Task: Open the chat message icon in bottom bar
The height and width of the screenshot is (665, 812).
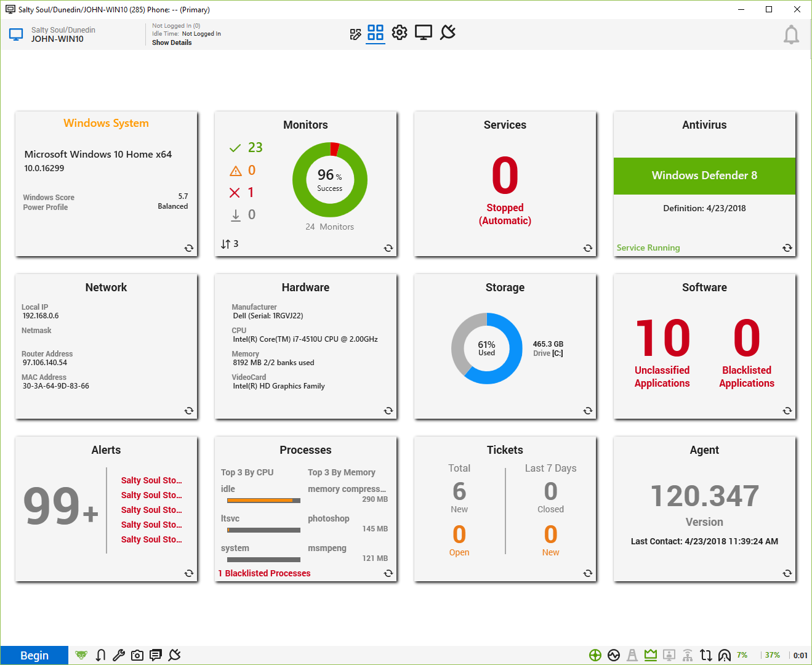Action: [x=156, y=655]
